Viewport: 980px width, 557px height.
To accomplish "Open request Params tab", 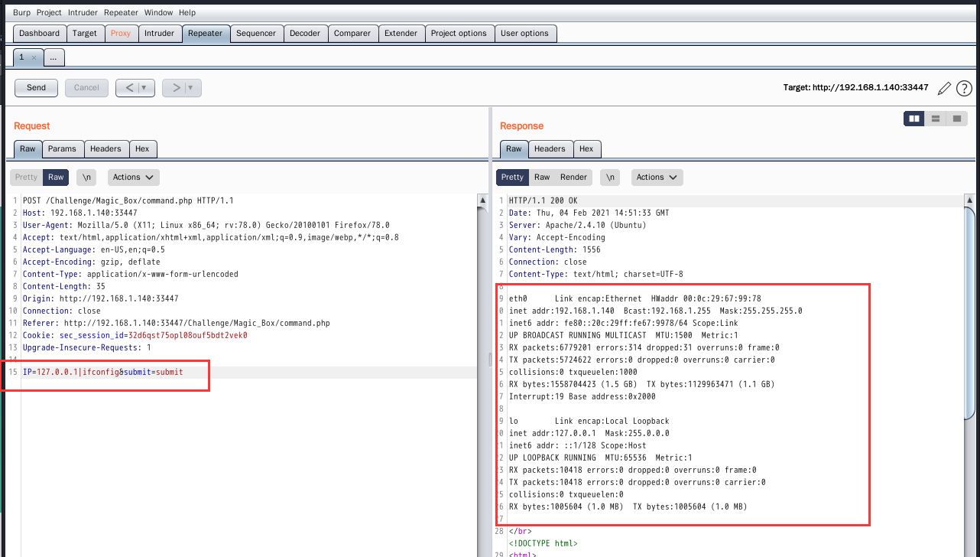I will coord(62,149).
